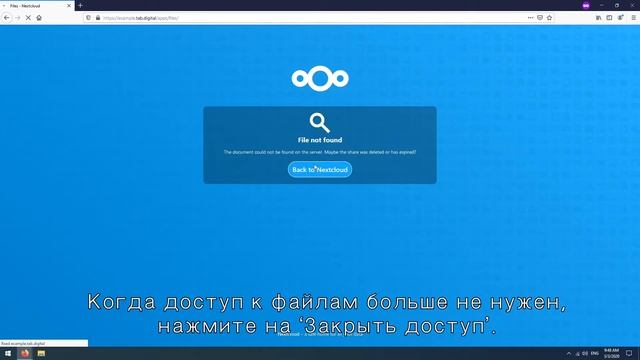Open the Windows notification center
The width and height of the screenshot is (640, 360).
[x=629, y=353]
